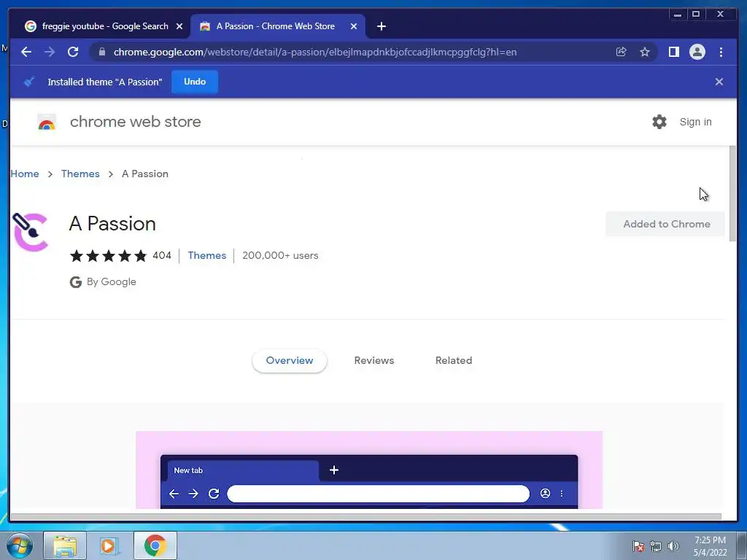Undo the installed A Passion theme

tap(195, 82)
